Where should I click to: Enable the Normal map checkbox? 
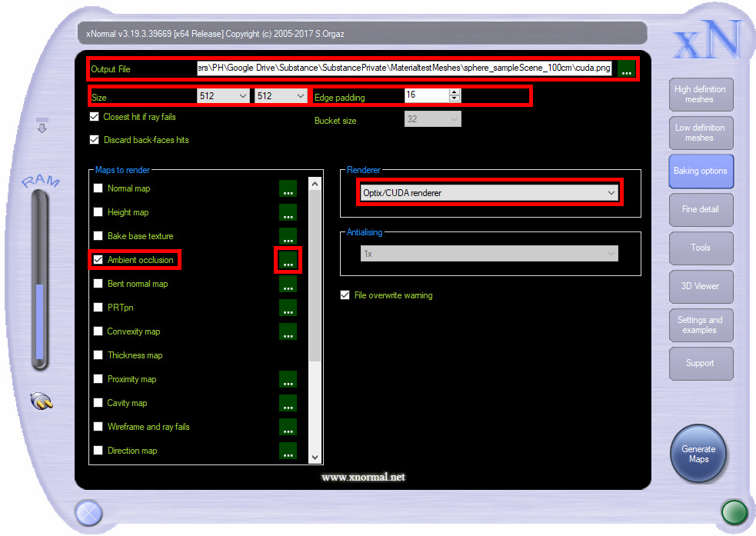pyautogui.click(x=98, y=188)
